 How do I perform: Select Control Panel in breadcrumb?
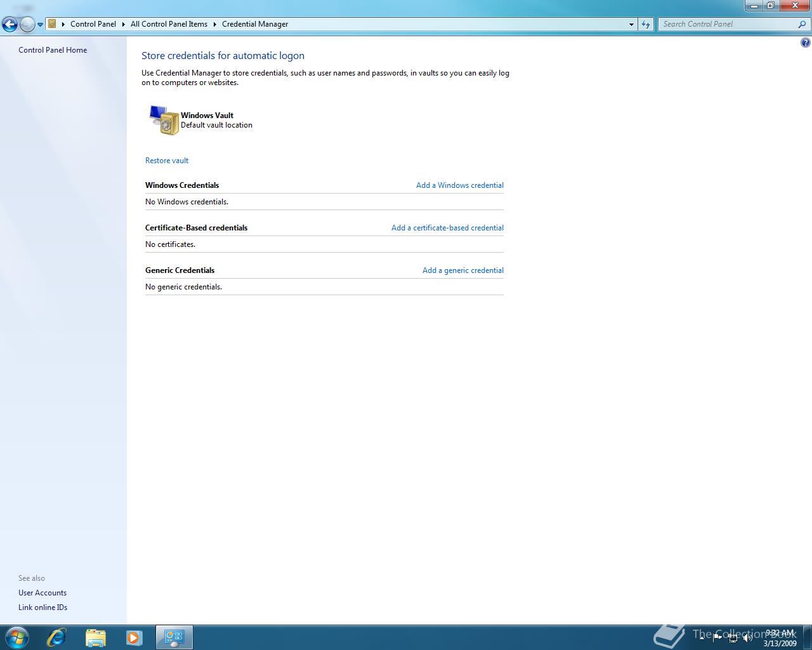pyautogui.click(x=93, y=24)
